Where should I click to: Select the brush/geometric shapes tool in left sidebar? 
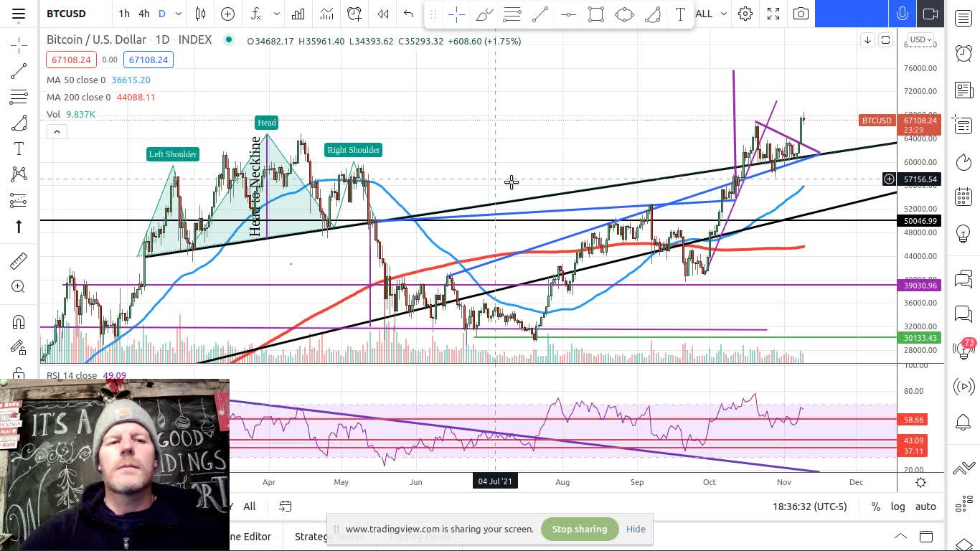pyautogui.click(x=19, y=123)
